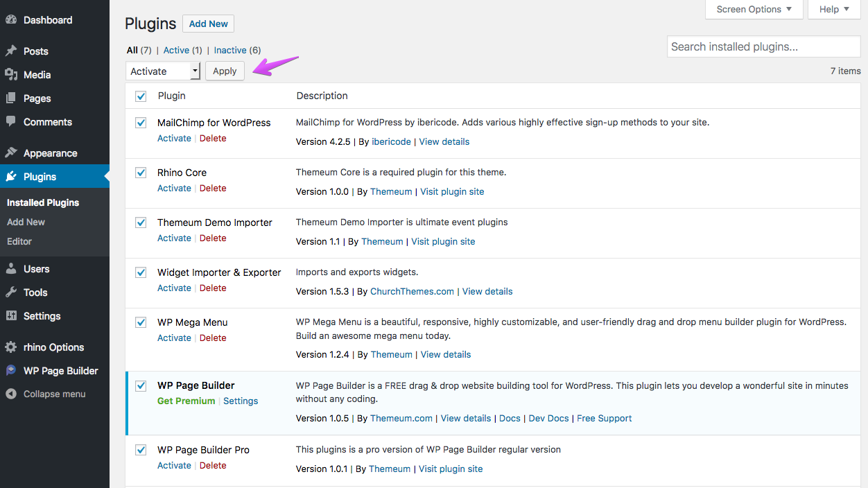The width and height of the screenshot is (868, 488).
Task: Uncheck the WP Page Builder Pro checkbox
Action: (x=141, y=450)
